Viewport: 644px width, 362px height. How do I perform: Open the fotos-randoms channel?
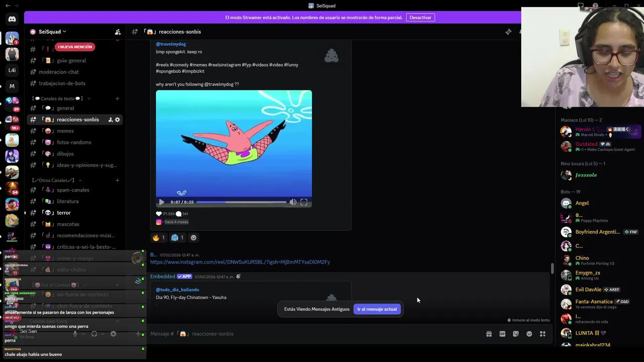(x=74, y=142)
